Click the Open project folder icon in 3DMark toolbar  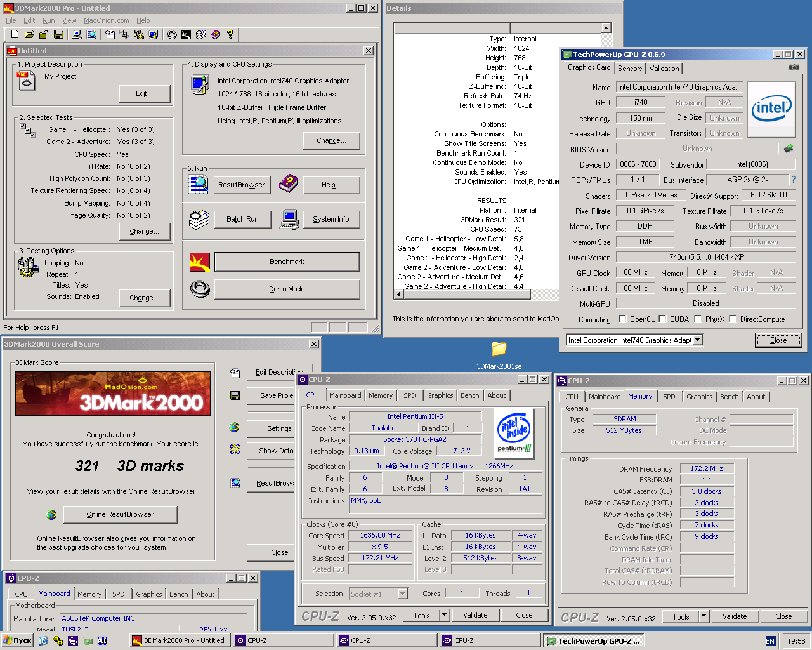[x=29, y=34]
